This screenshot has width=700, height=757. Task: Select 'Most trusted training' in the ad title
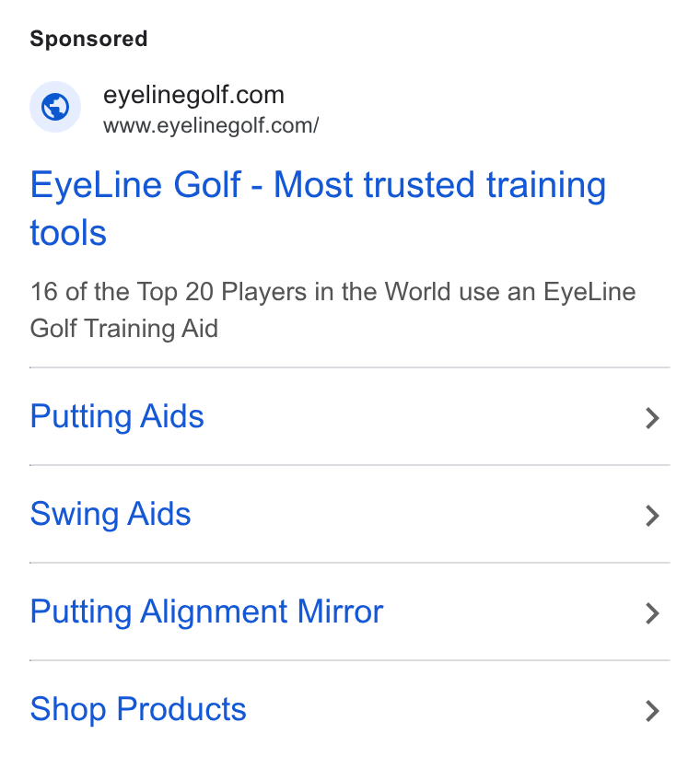pyautogui.click(x=439, y=185)
